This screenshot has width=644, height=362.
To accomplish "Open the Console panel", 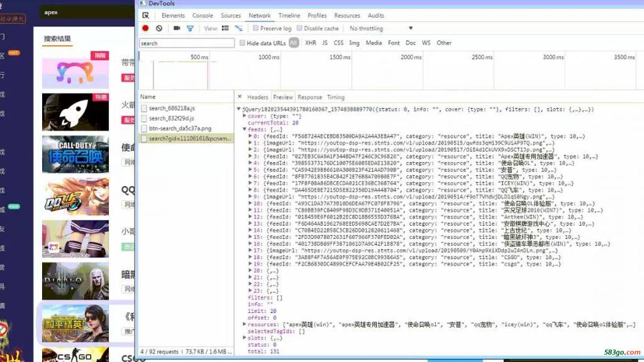I will pos(203,16).
